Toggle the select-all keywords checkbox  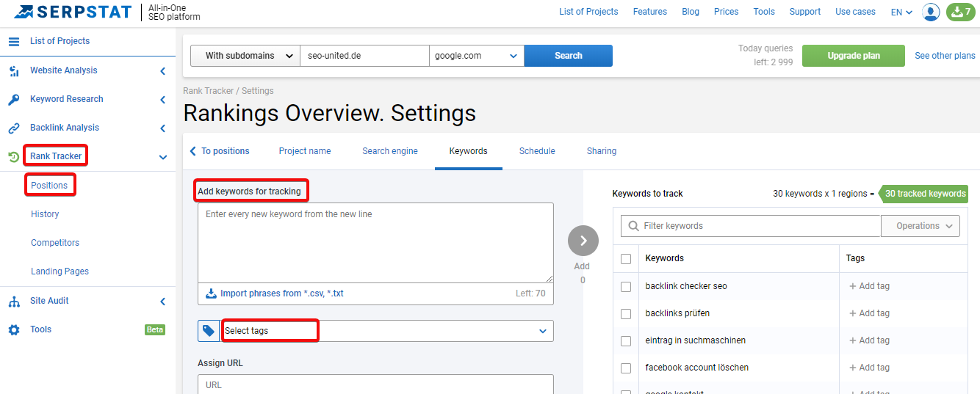point(626,259)
